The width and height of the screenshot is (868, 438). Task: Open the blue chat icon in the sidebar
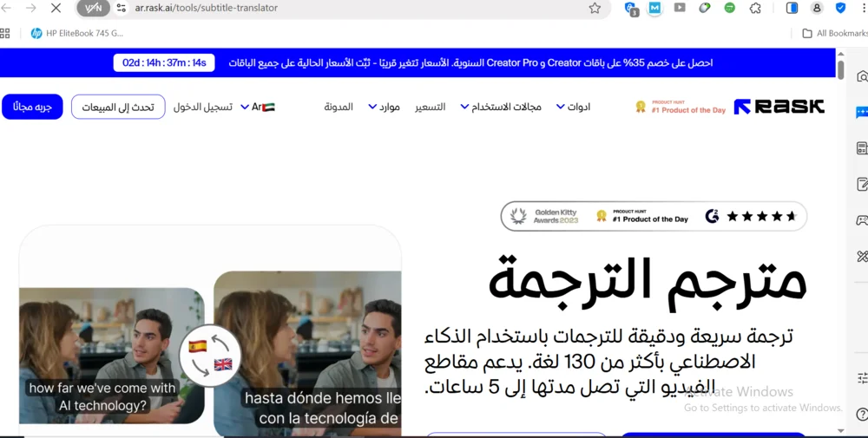pos(862,113)
